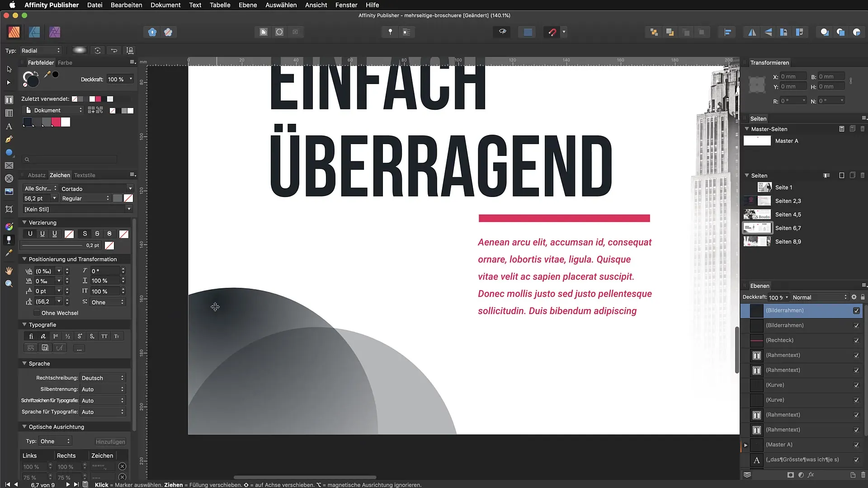
Task: Collapse the Verzierung section
Action: (24, 222)
